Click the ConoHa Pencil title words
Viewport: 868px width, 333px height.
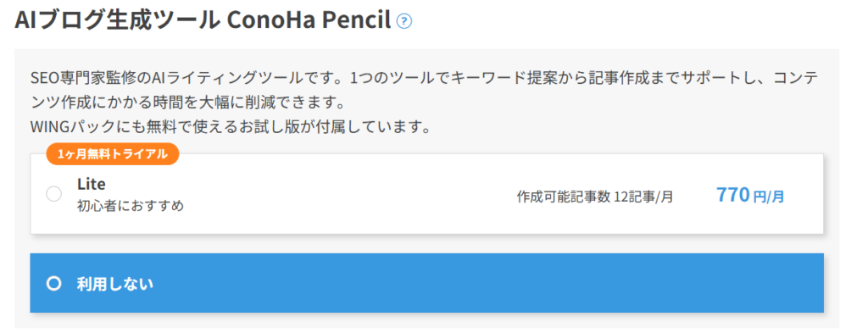click(x=310, y=20)
